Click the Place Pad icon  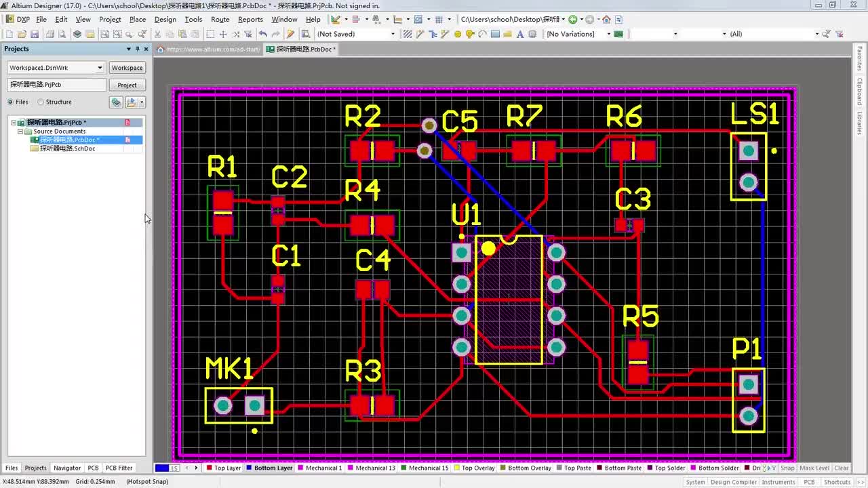(458, 34)
